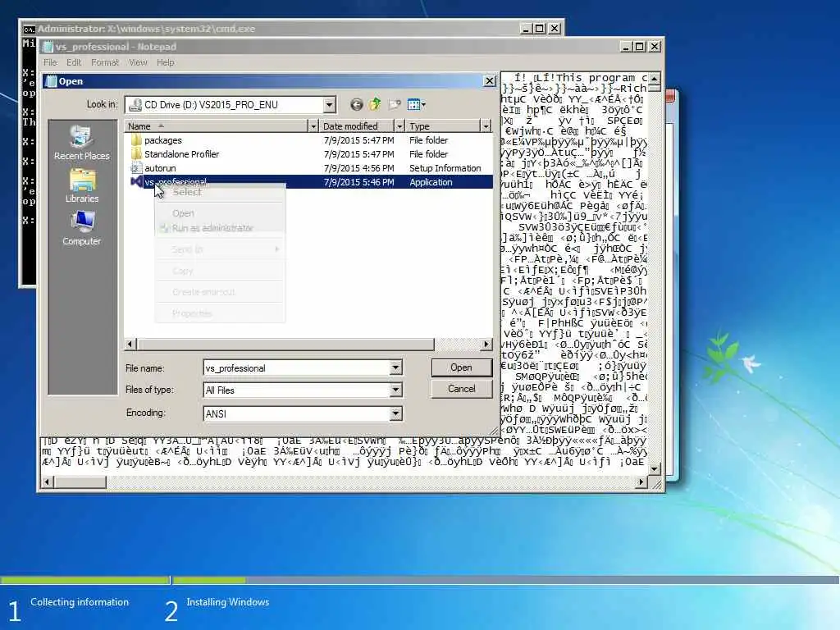Choose Open in the context menu
This screenshot has height=630, width=840.
click(220, 213)
